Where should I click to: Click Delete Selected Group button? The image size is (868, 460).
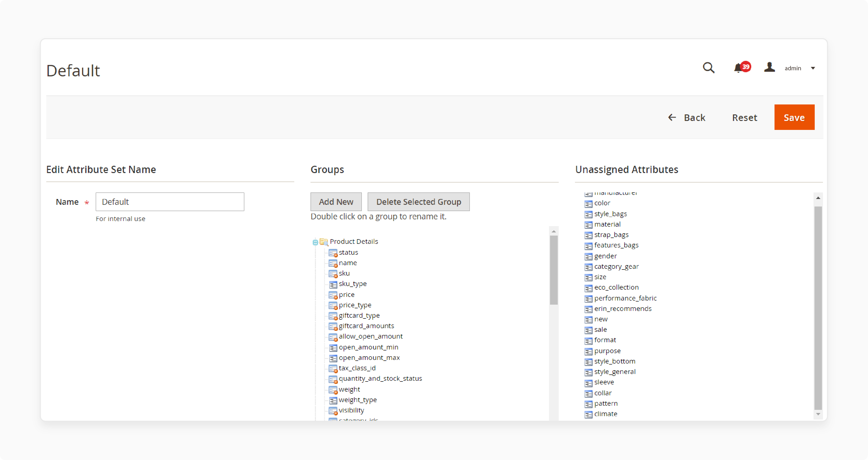418,202
